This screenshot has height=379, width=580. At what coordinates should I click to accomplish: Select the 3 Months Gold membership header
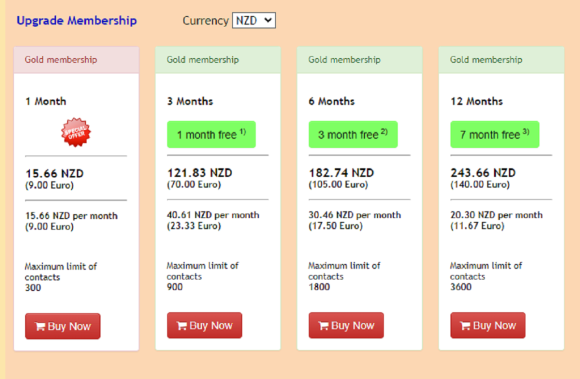(218, 60)
